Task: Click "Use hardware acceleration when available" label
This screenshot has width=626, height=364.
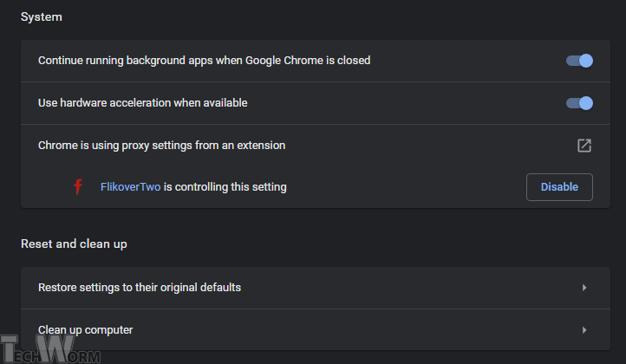Action: tap(142, 103)
